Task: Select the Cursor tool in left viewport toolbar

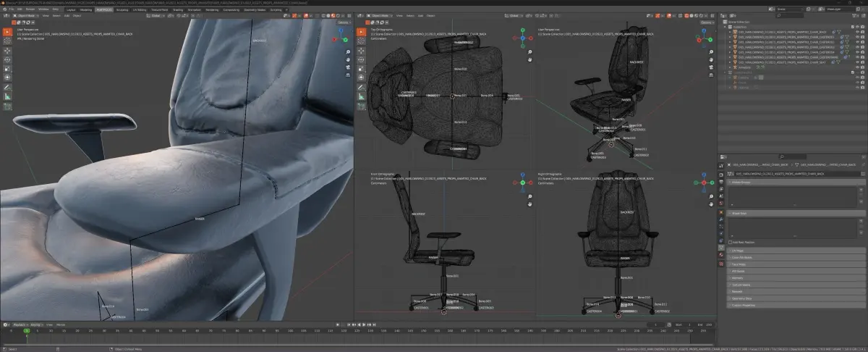Action: [7, 41]
